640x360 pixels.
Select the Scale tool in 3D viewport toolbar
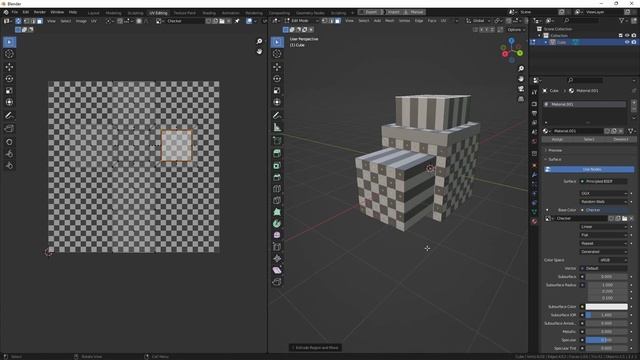(x=277, y=91)
